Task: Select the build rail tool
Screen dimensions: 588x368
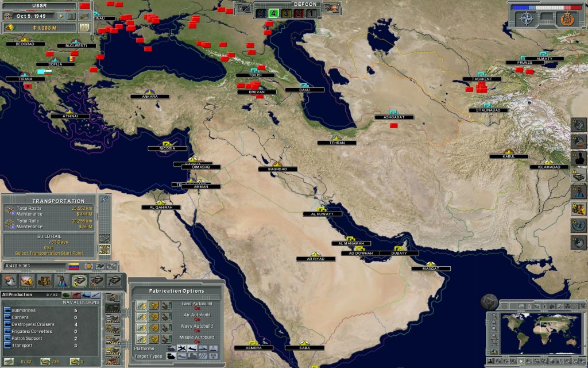Action: click(x=105, y=250)
